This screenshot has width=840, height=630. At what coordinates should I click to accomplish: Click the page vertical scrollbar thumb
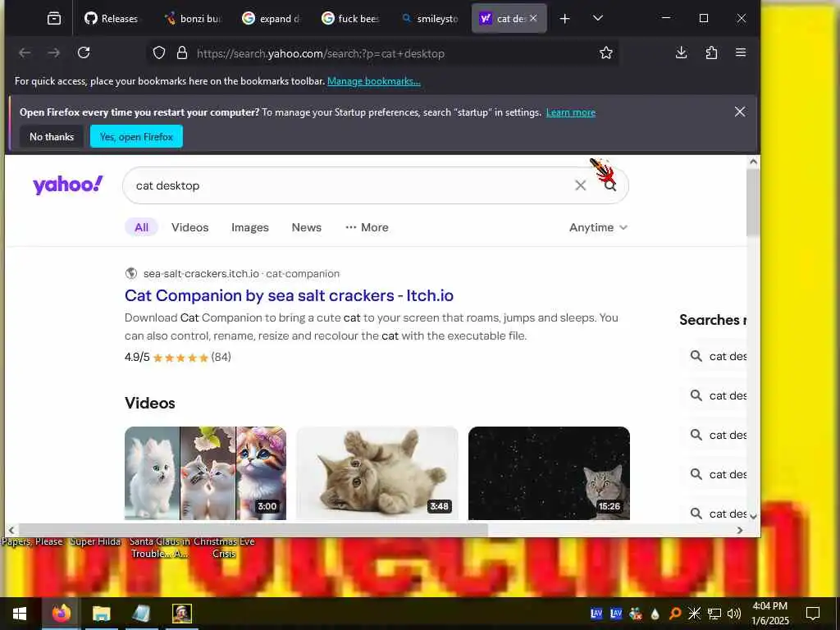(753, 203)
